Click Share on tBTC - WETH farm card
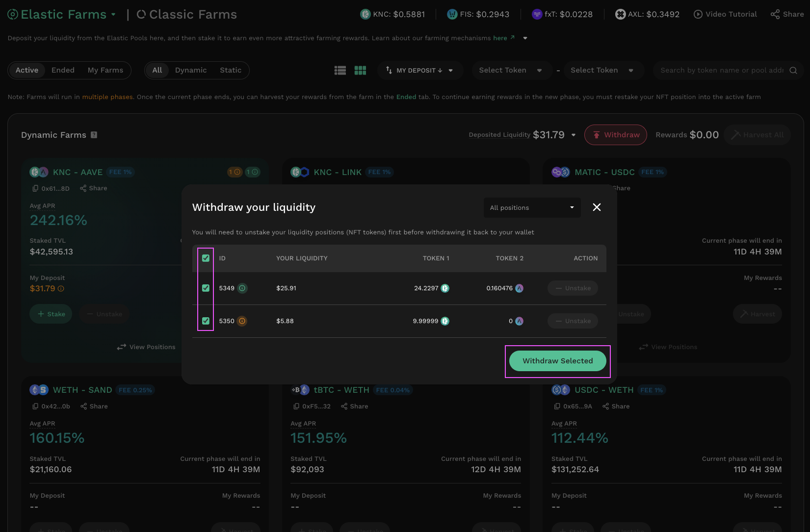 (355, 406)
